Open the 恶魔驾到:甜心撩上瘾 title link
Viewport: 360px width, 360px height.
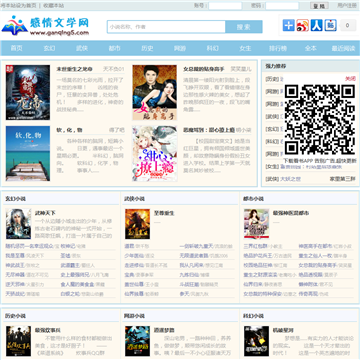[x=209, y=130]
